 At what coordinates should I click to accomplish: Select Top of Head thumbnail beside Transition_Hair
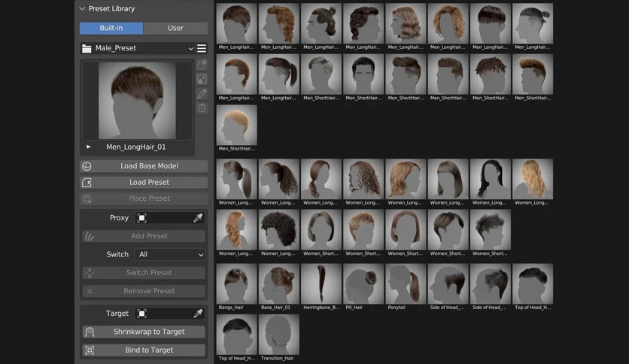pos(237,335)
